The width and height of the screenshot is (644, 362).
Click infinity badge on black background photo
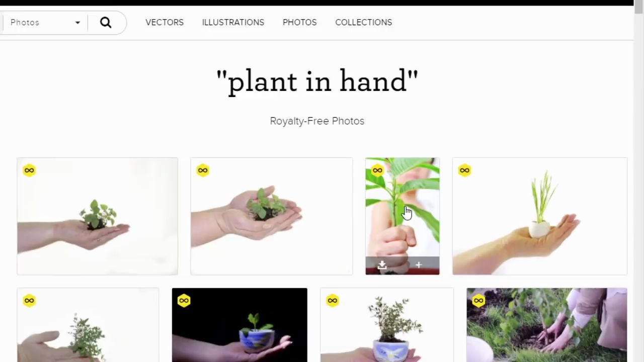(x=184, y=301)
